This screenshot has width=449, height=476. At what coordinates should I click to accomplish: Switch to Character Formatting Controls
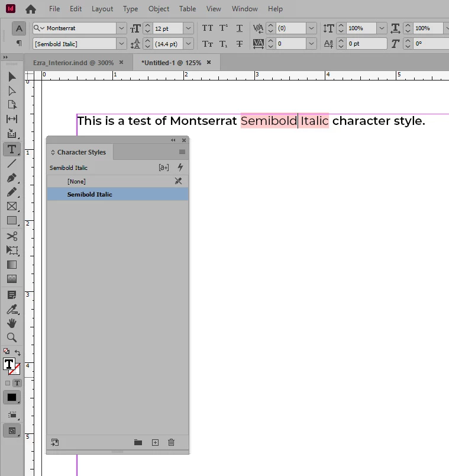click(x=19, y=28)
